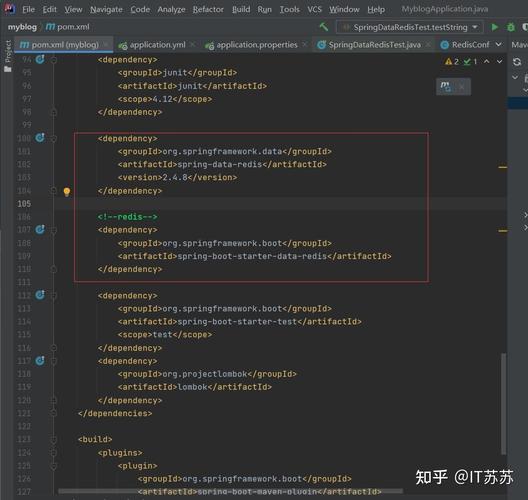528x500 pixels.
Task: Click the Build project hammer icon
Action: pyautogui.click(x=324, y=27)
